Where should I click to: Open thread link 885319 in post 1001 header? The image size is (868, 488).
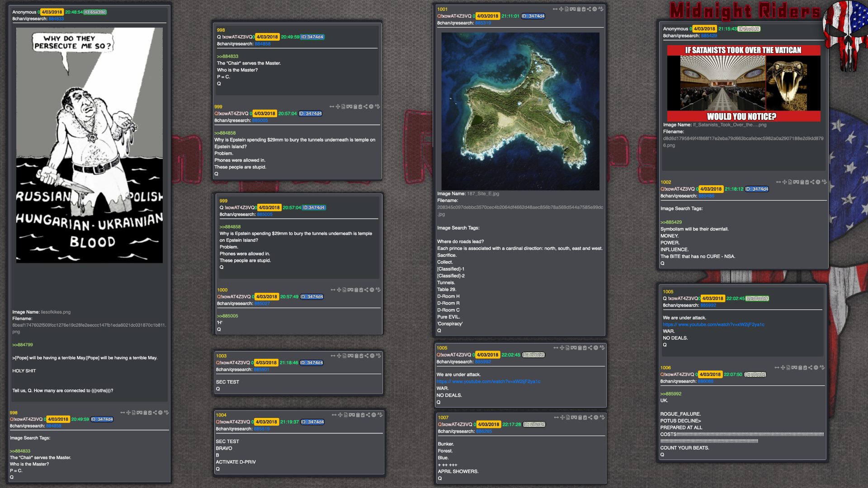pos(483,23)
